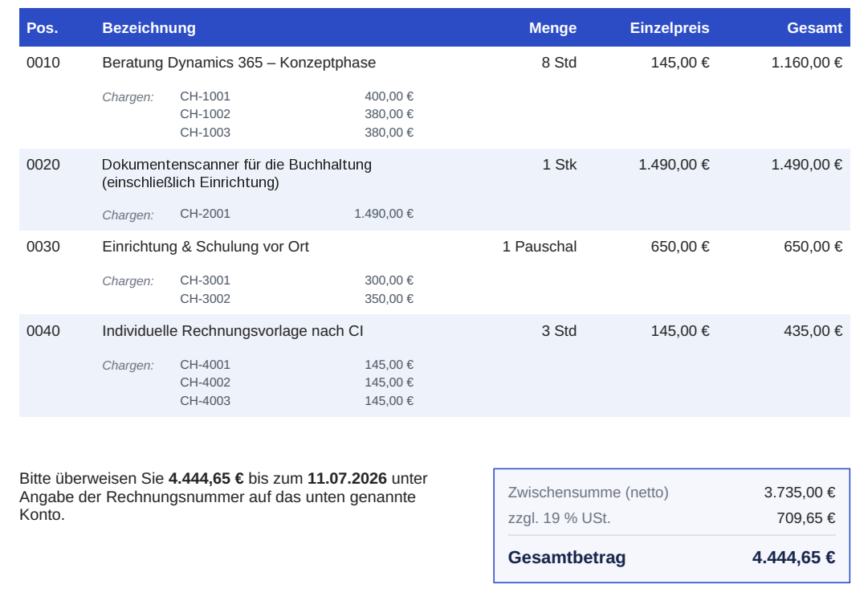Select position number 0030
This screenshot has width=868, height=601.
[x=43, y=247]
